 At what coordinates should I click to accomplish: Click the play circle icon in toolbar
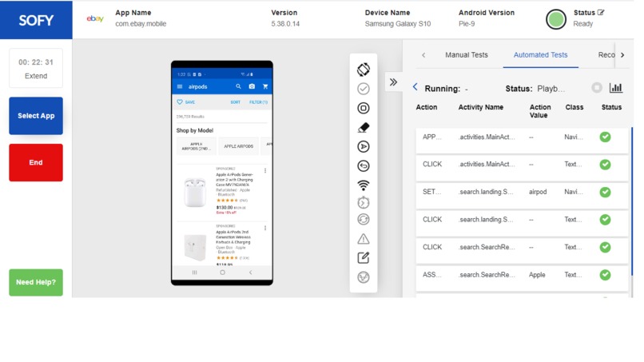363,147
